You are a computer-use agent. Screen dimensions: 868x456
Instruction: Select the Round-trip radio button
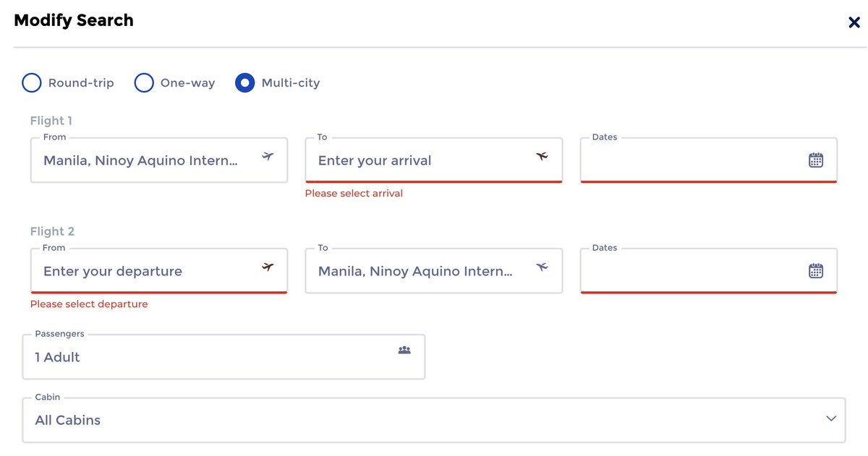[x=32, y=83]
